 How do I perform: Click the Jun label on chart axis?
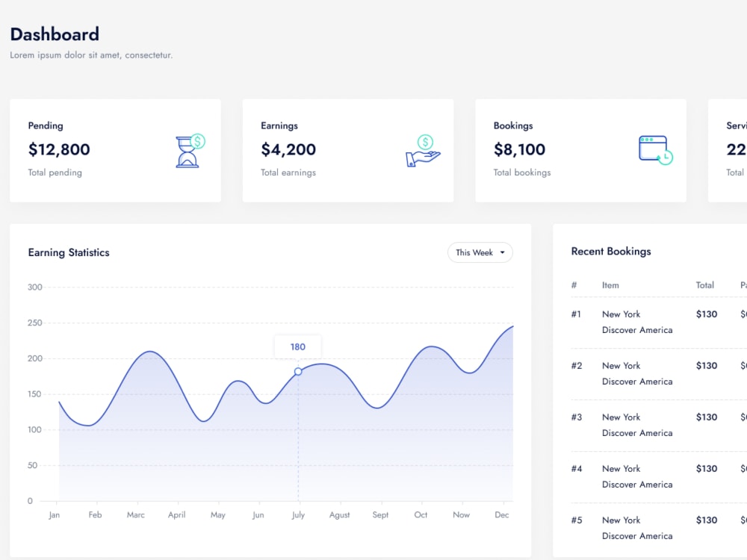258,514
